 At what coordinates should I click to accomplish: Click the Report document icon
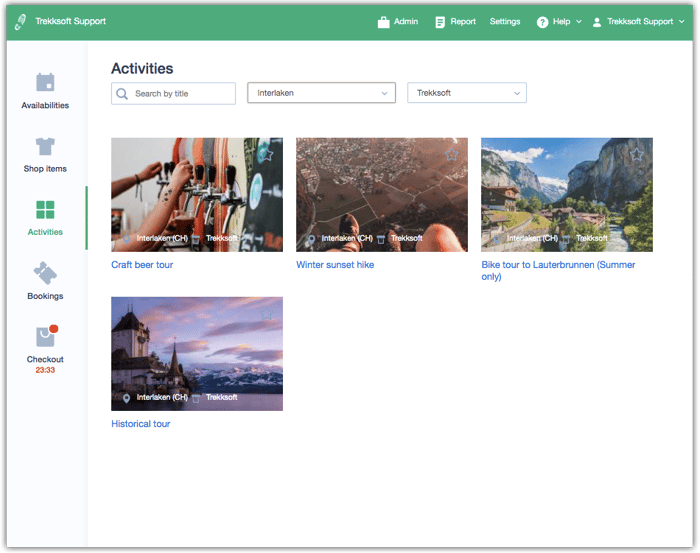440,22
